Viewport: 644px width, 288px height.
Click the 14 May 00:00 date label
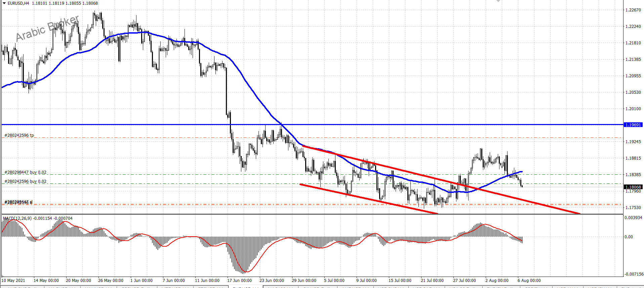click(x=46, y=281)
